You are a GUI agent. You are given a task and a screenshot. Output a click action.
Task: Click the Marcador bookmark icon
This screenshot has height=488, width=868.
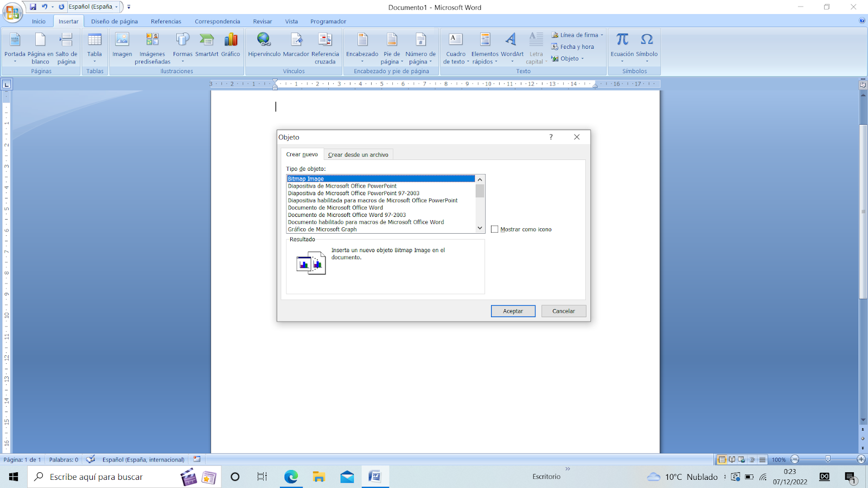(x=296, y=40)
